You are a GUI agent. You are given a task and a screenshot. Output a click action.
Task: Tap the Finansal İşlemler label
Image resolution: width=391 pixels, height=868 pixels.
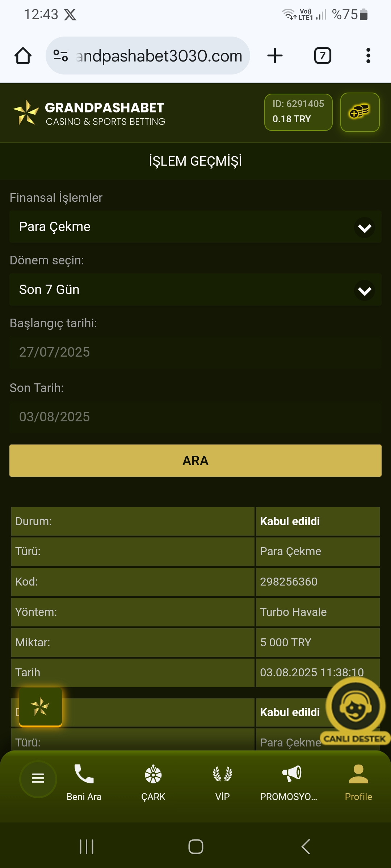pos(56,198)
